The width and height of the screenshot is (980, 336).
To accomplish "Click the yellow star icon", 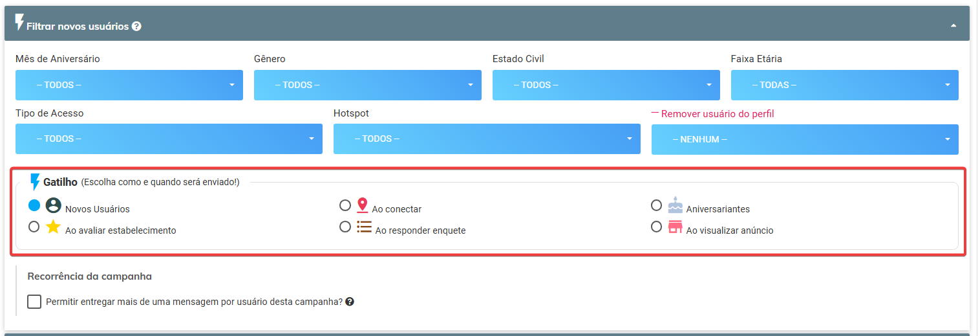I will pos(53,227).
